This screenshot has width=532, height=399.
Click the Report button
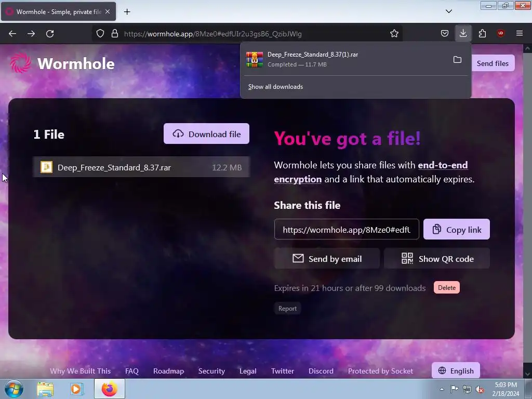(x=287, y=309)
